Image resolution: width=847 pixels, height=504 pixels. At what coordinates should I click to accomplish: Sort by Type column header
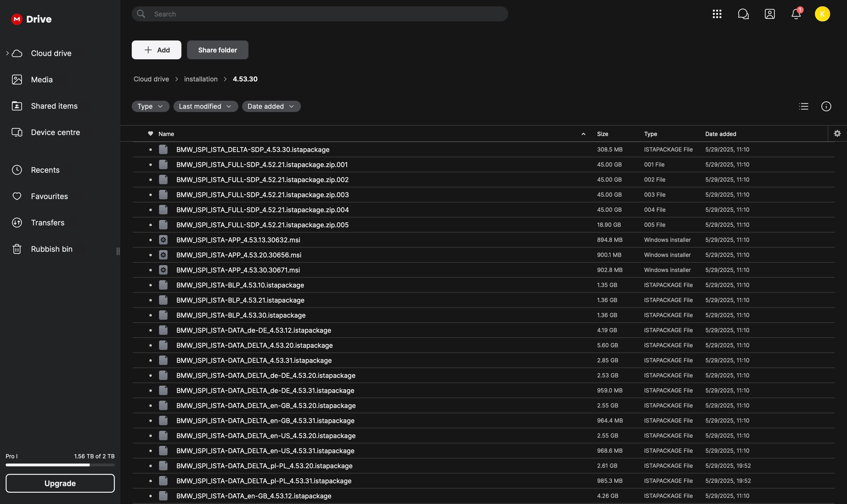651,134
